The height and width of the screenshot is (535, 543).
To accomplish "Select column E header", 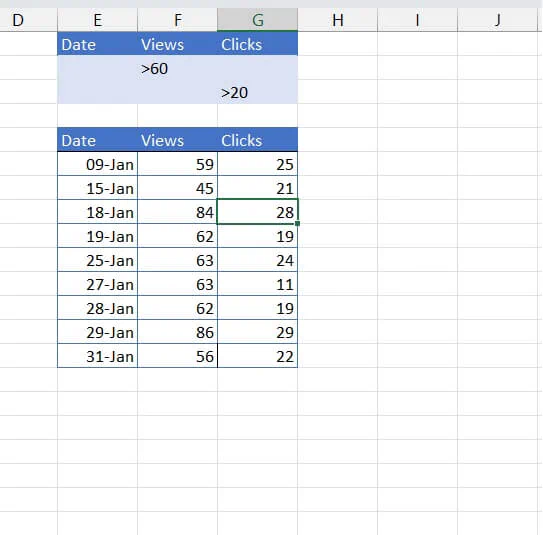I will tap(97, 20).
